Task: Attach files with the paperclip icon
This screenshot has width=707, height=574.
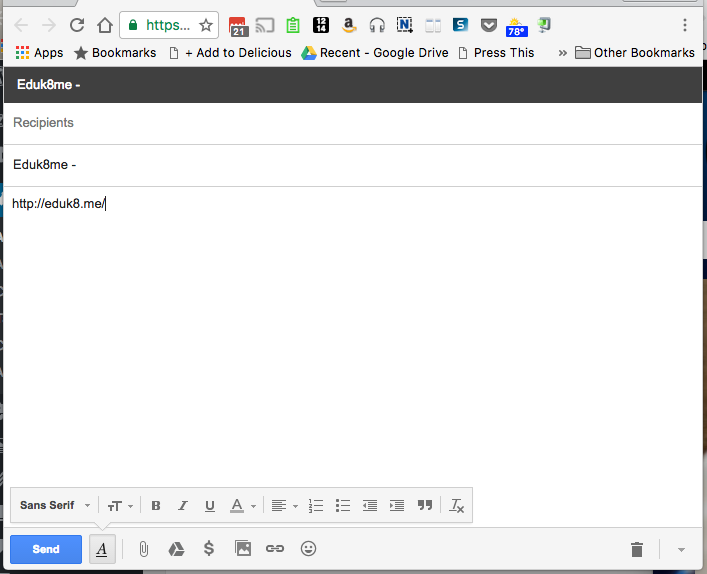Action: [143, 549]
